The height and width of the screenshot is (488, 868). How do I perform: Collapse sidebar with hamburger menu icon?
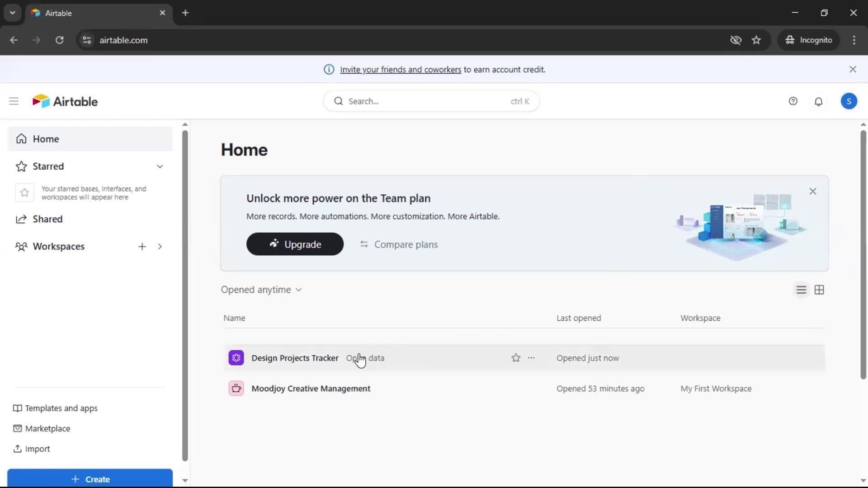tap(14, 101)
